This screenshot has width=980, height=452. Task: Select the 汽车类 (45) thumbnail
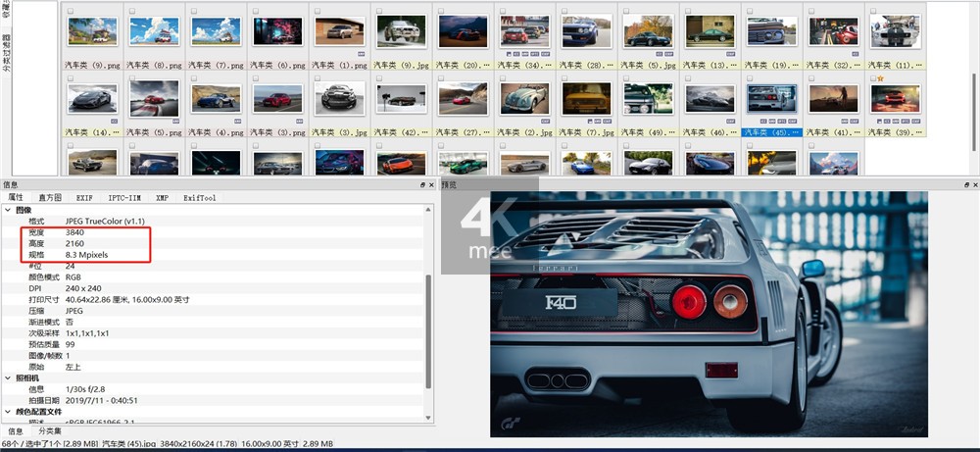(x=771, y=99)
